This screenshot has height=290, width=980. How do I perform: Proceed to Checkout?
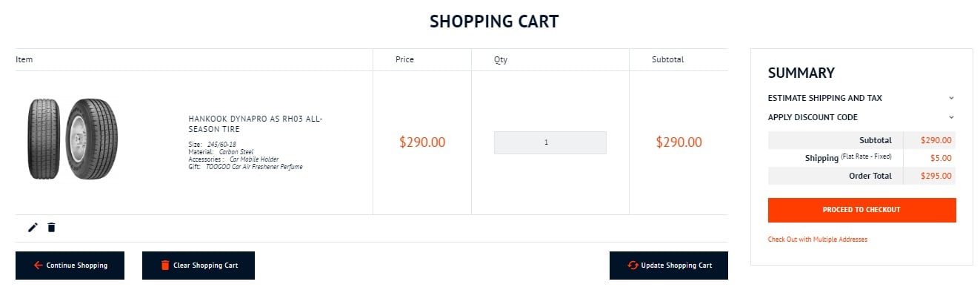click(x=862, y=210)
